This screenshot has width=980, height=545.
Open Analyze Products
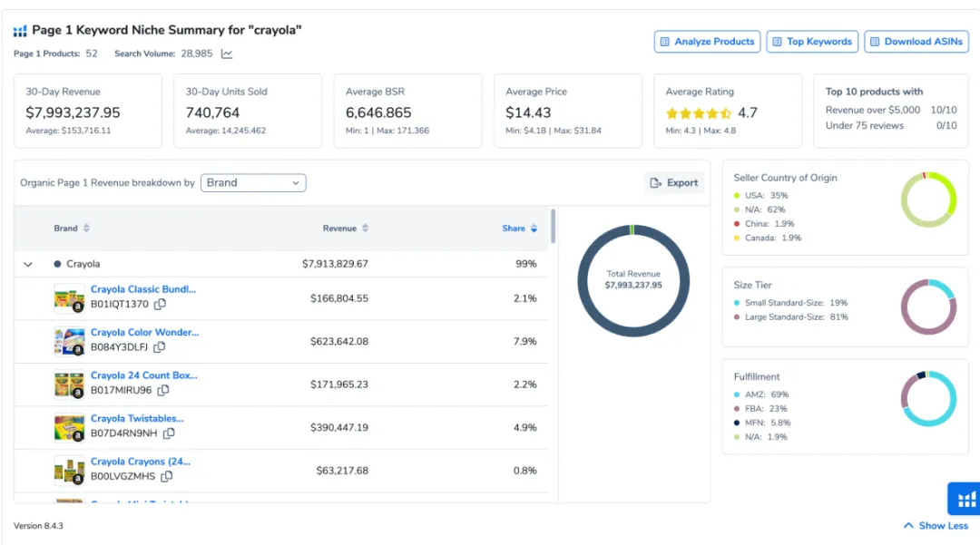[x=707, y=42]
